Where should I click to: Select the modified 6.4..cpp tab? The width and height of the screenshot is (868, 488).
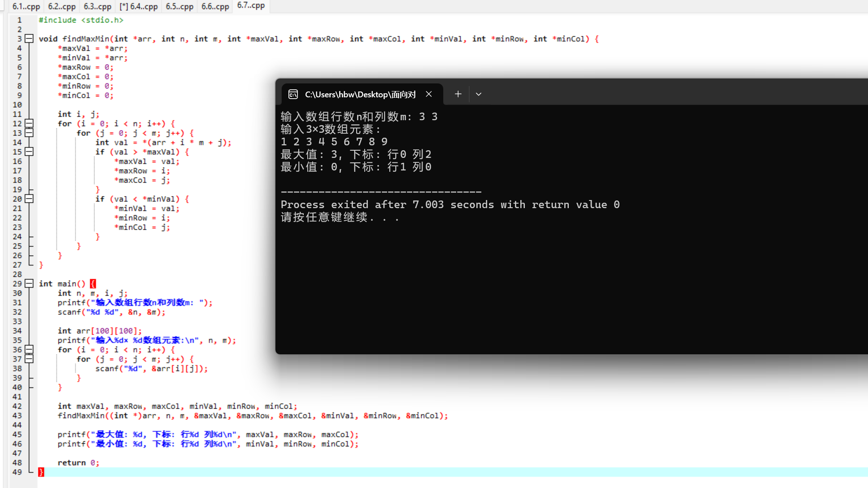(x=139, y=6)
